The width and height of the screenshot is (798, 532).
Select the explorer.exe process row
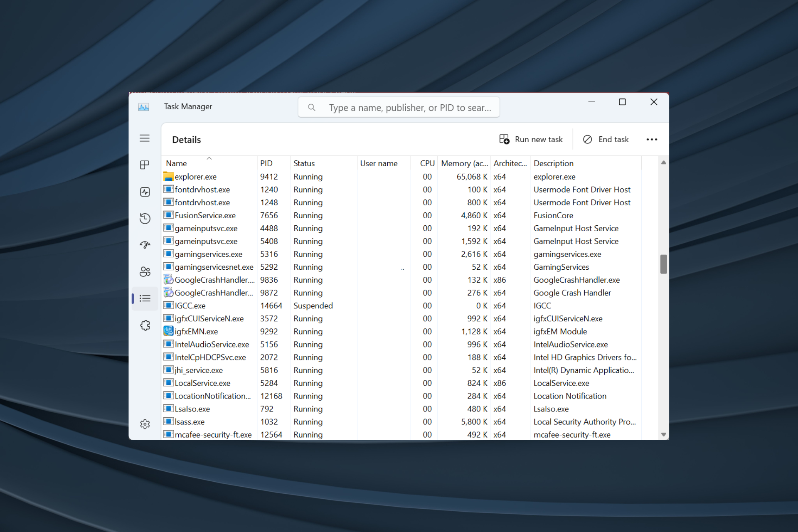point(402,177)
